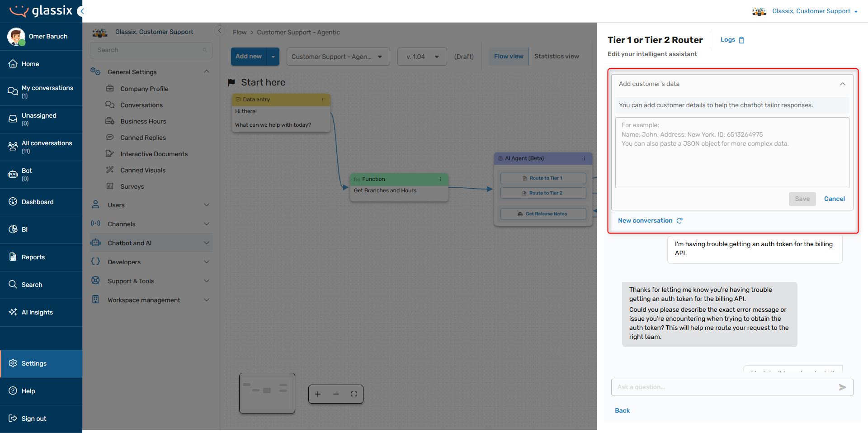The image size is (868, 433).
Task: Open the Function node options menu
Action: click(x=440, y=179)
